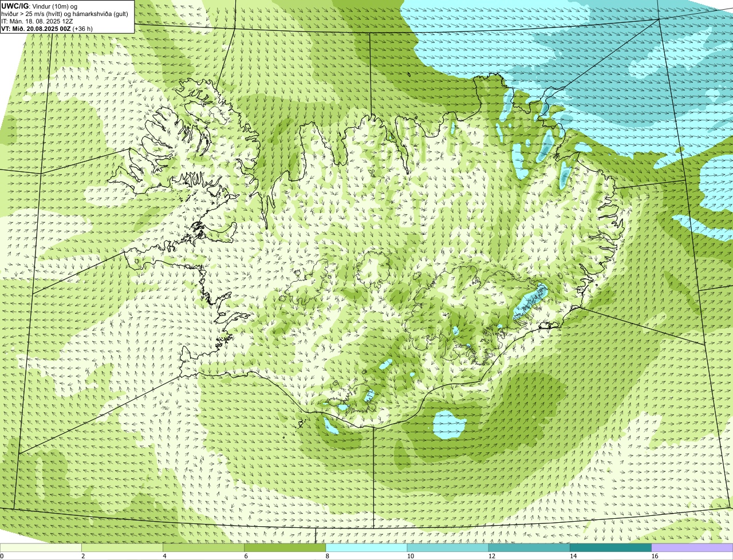Screen dimensions: 733x560
Task: Click the scale label '2'
Action: tap(83, 556)
